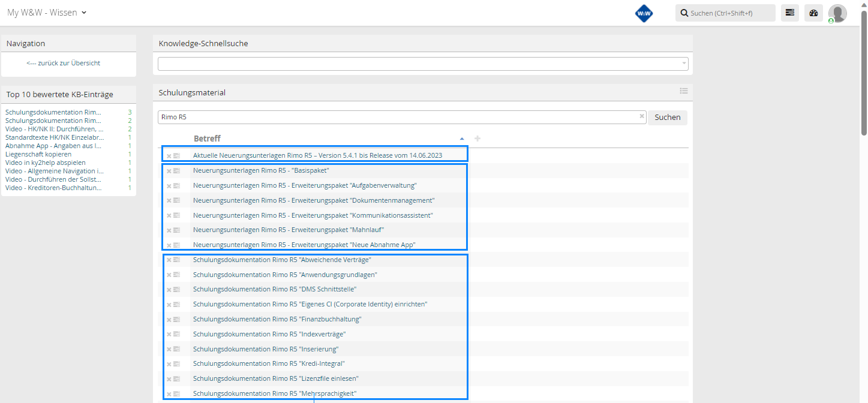Click the X icon for the "Aufgabenverwaltung" row
This screenshot has height=403, width=868.
point(169,186)
